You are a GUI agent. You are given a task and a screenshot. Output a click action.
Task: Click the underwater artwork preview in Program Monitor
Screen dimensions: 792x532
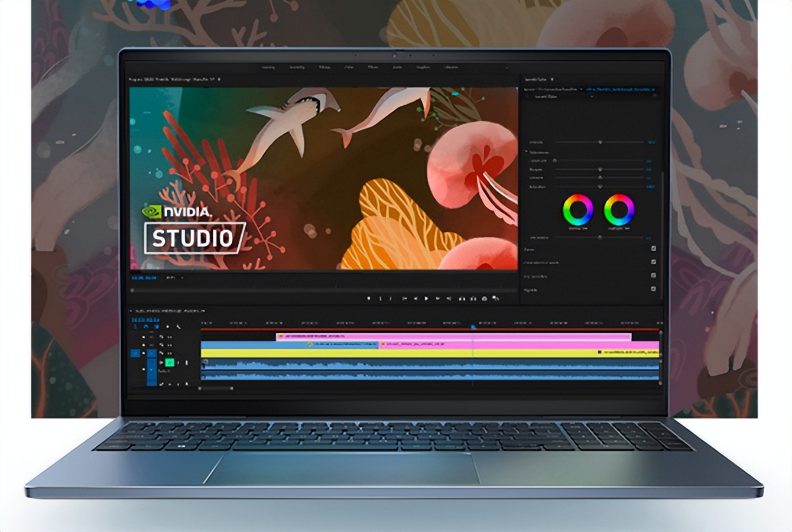pyautogui.click(x=324, y=179)
